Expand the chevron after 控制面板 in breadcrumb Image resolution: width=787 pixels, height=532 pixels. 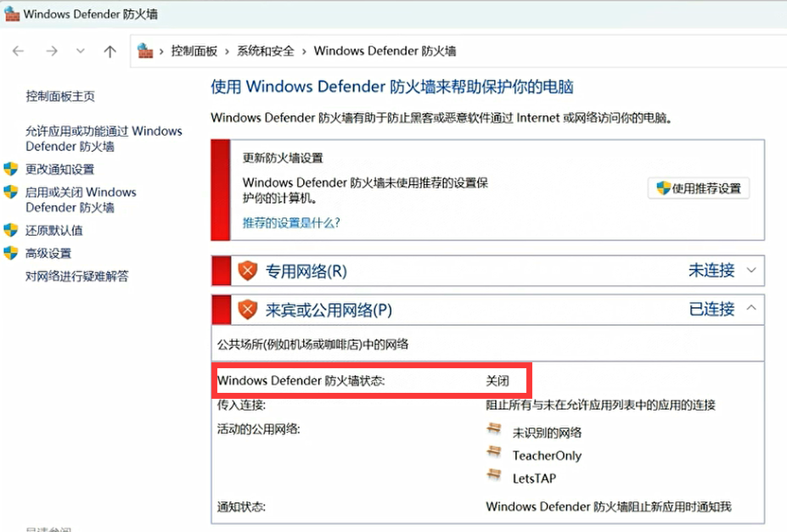[x=227, y=51]
